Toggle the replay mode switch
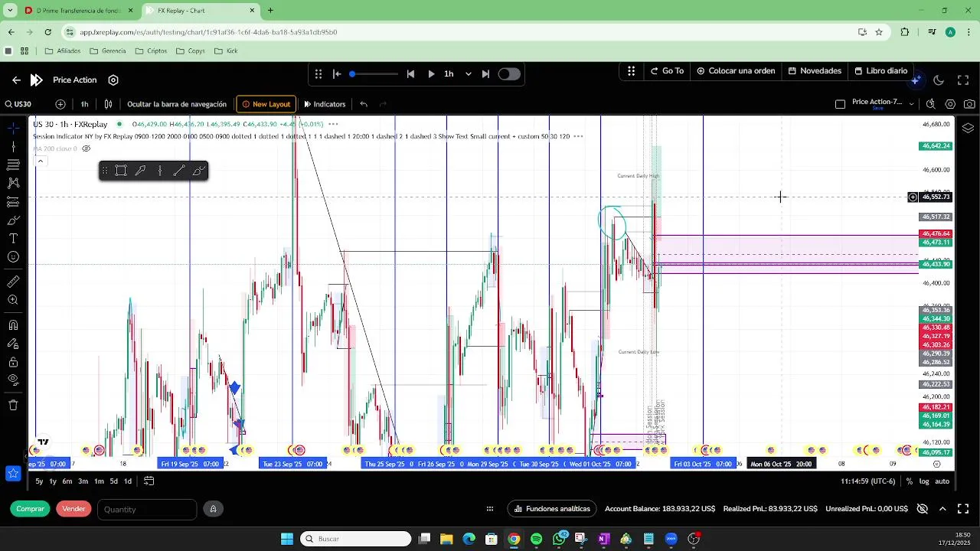 coord(509,74)
